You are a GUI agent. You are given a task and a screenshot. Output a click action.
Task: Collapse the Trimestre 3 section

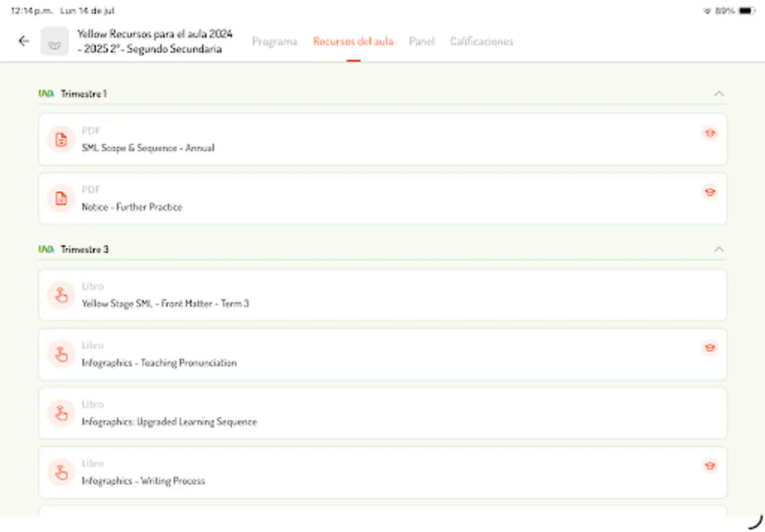point(719,249)
